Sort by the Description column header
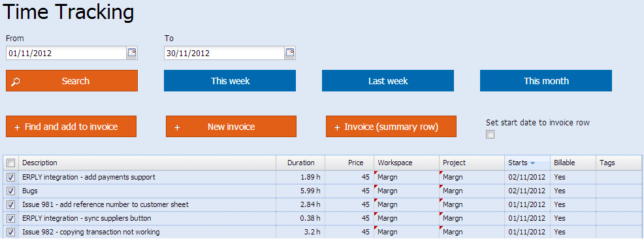Viewport: 644px width, 239px height. click(x=147, y=163)
